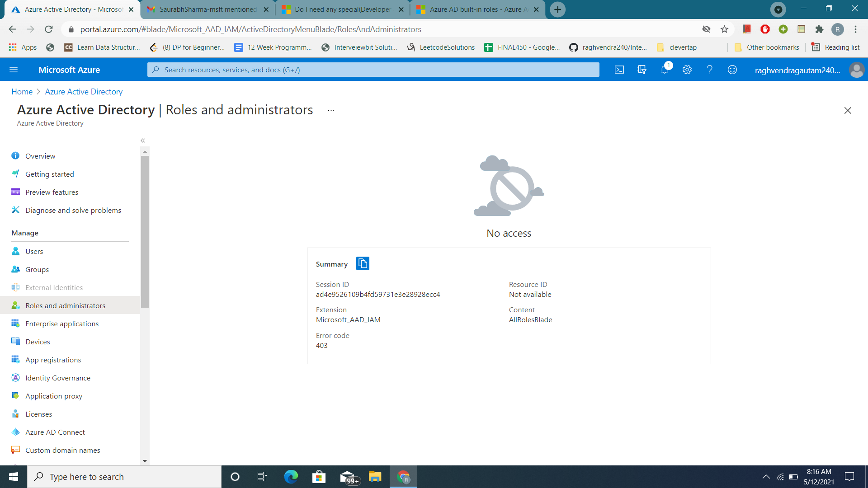Click the sidebar scrollbar up arrow
The width and height of the screenshot is (868, 488).
point(145,151)
